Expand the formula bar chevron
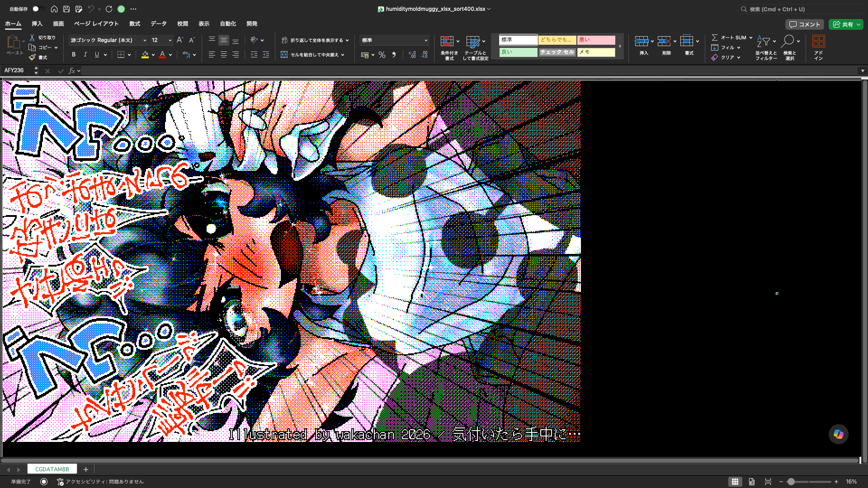The image size is (868, 488). tap(863, 70)
